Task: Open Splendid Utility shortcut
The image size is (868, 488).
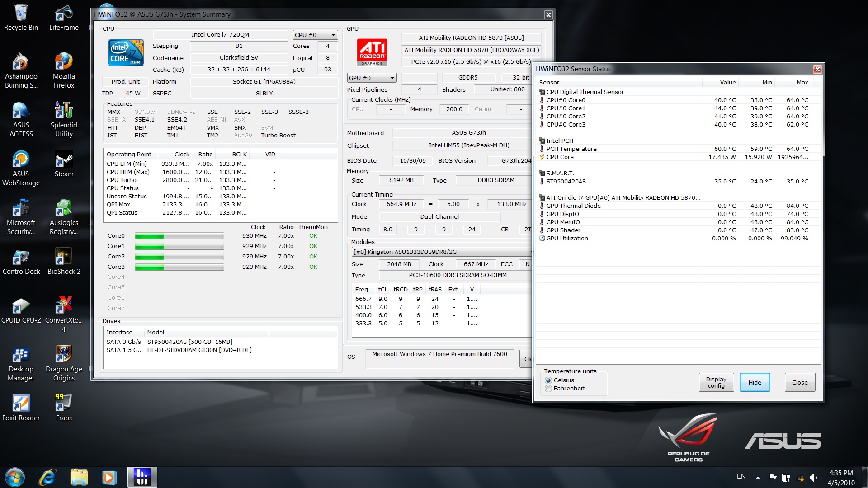Action: pos(64,119)
